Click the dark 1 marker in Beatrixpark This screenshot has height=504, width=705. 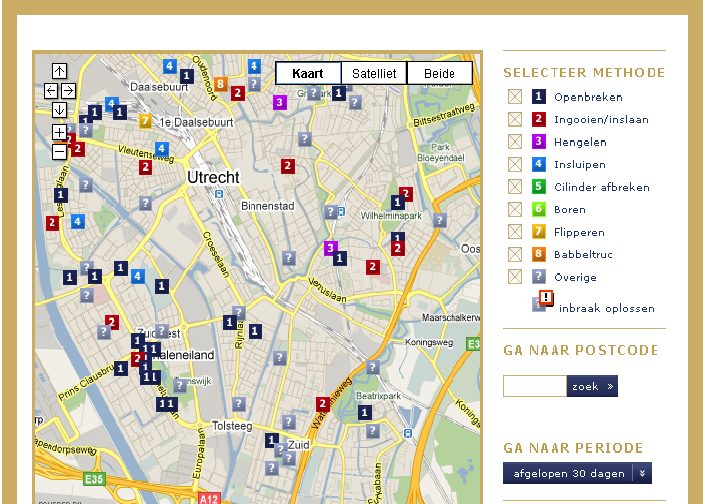(365, 412)
